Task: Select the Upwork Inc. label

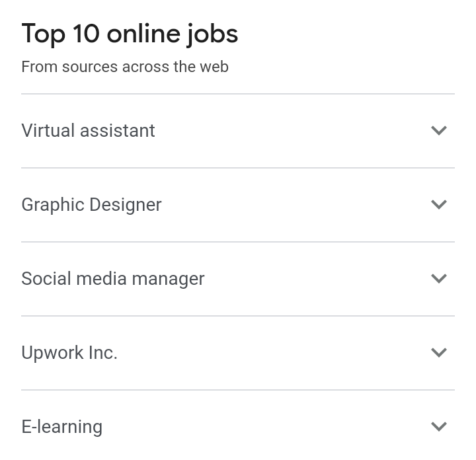Action: 69,353
